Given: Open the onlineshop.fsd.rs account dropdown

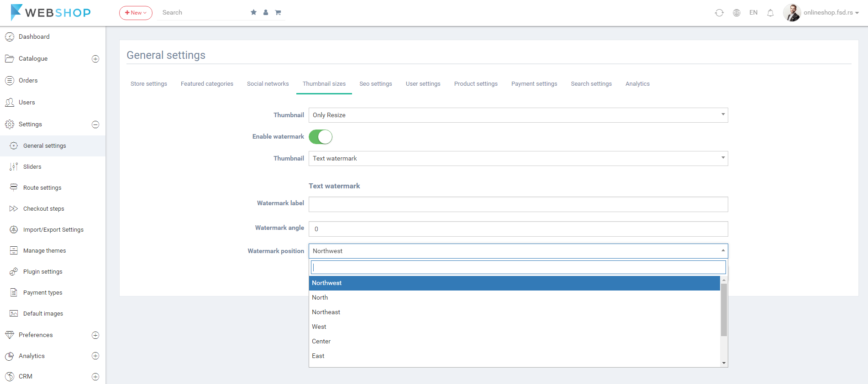Looking at the screenshot, I should point(831,13).
